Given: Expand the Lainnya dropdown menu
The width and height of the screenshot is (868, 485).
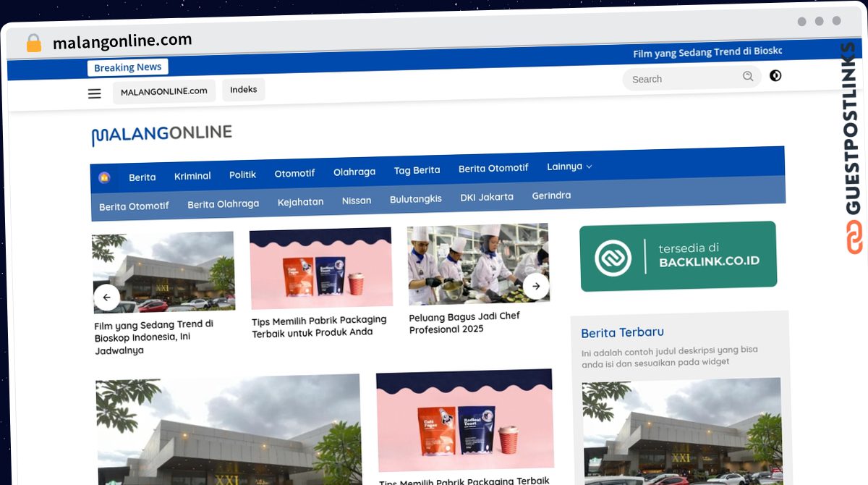Looking at the screenshot, I should [569, 166].
